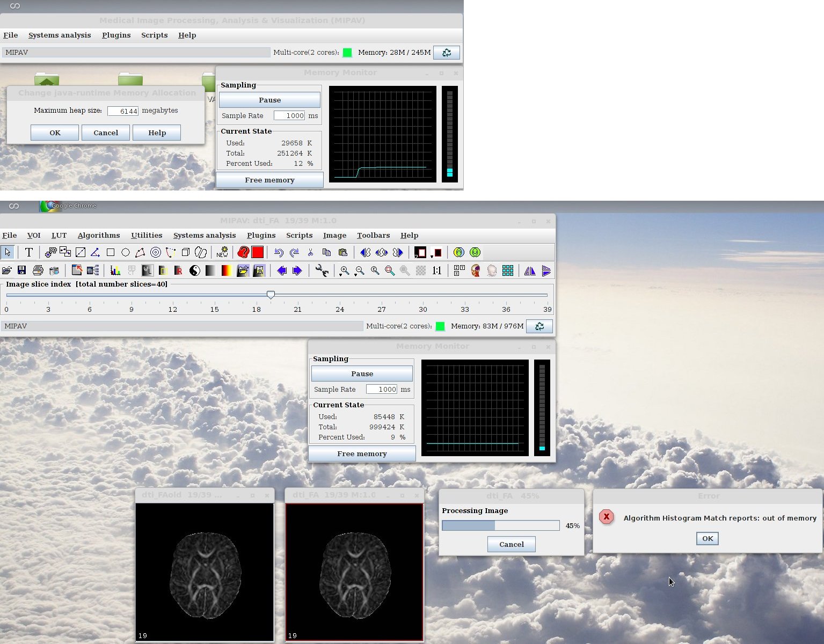The height and width of the screenshot is (644, 824).
Task: Open the light box grid view
Action: click(x=508, y=270)
